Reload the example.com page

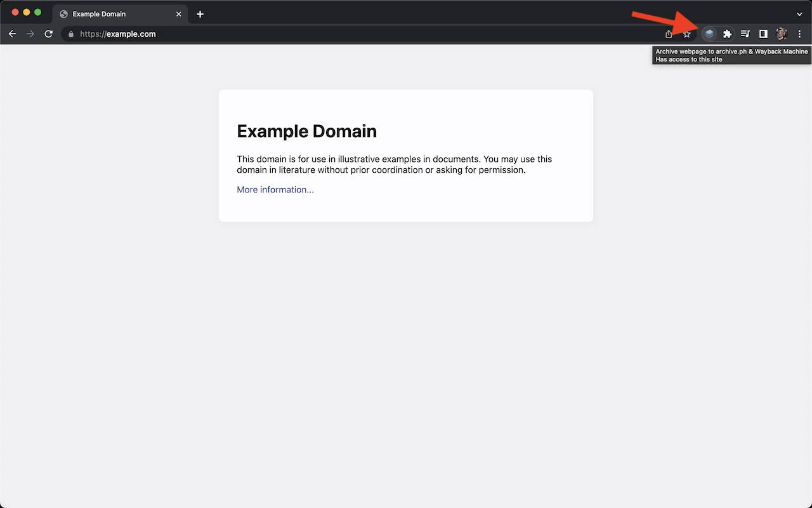pyautogui.click(x=48, y=34)
